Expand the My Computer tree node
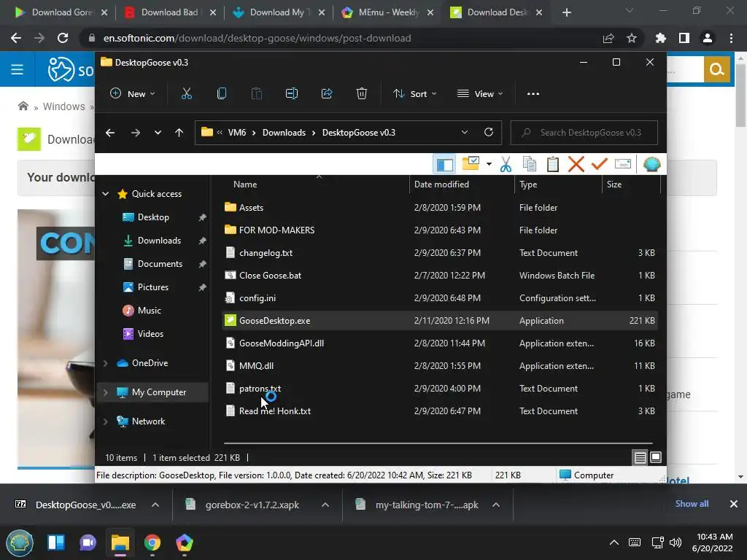747x560 pixels. coord(106,392)
